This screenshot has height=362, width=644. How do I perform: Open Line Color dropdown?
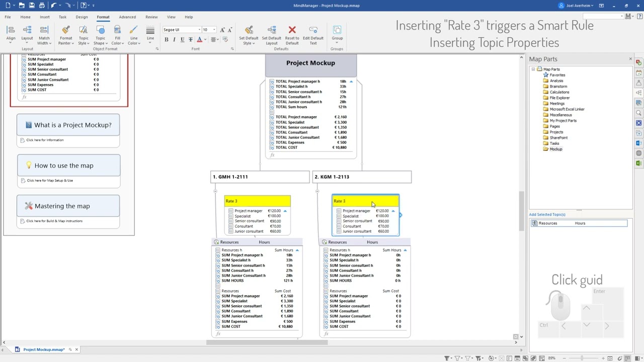(134, 35)
